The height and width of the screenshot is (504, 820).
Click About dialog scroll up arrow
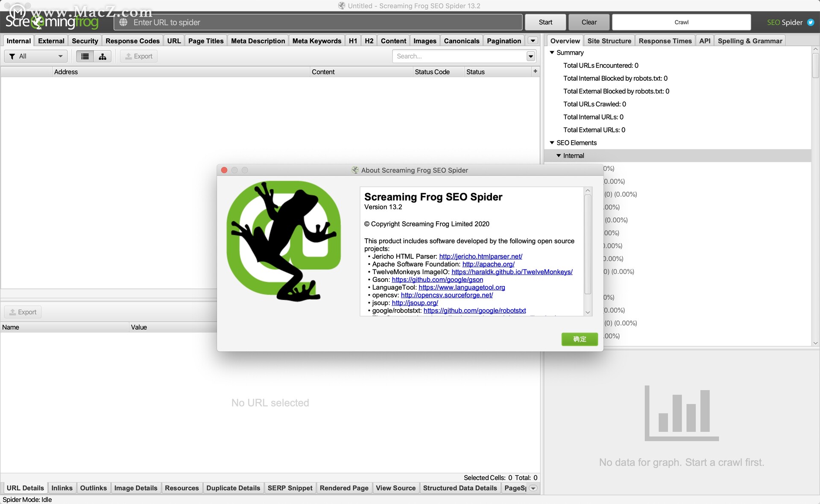588,190
